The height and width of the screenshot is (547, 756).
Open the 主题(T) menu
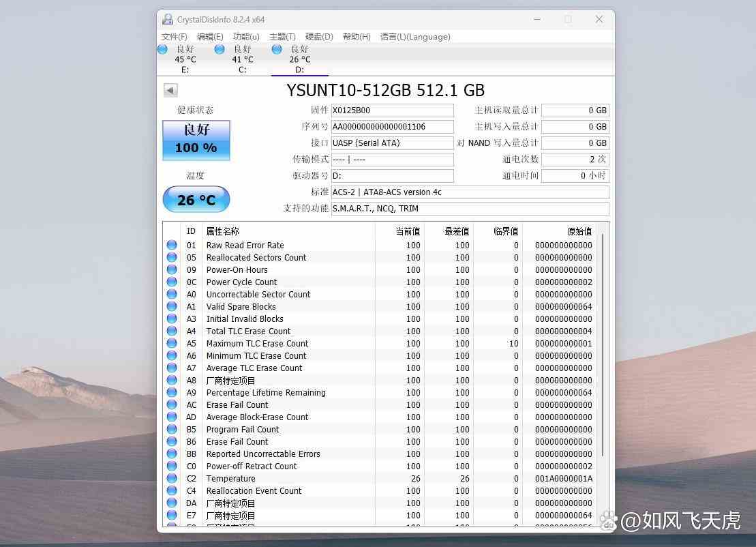pyautogui.click(x=282, y=37)
